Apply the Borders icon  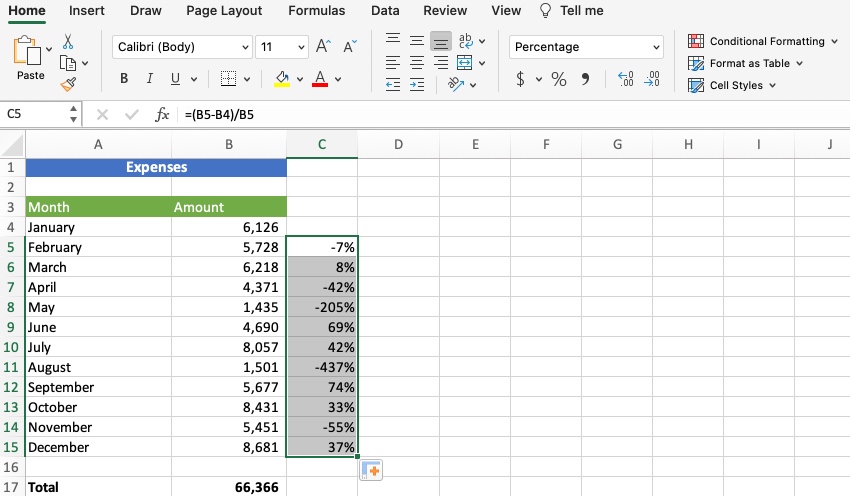point(228,79)
